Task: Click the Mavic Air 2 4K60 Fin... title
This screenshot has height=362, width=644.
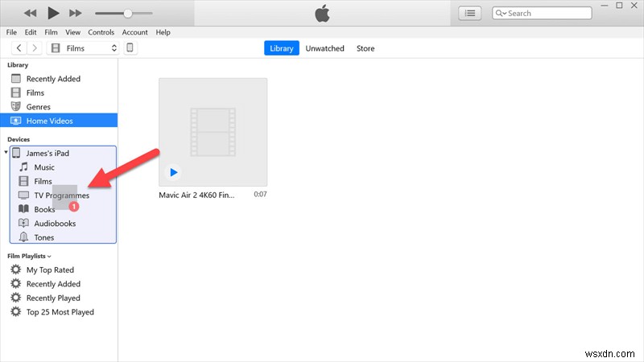Action: (x=196, y=195)
